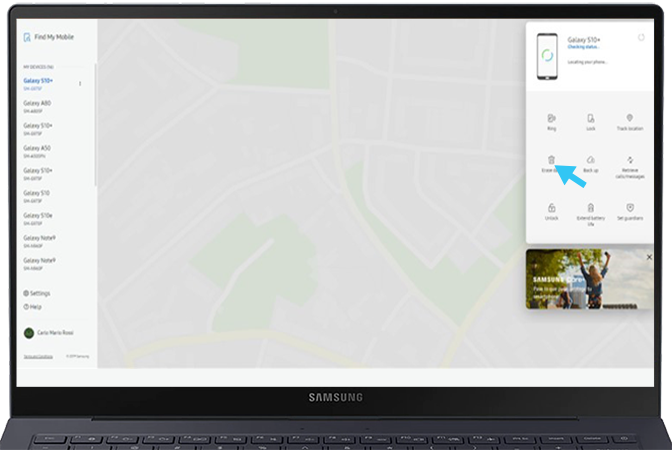672x450 pixels.
Task: Select Galaxy A80 in the device list
Action: [x=37, y=106]
